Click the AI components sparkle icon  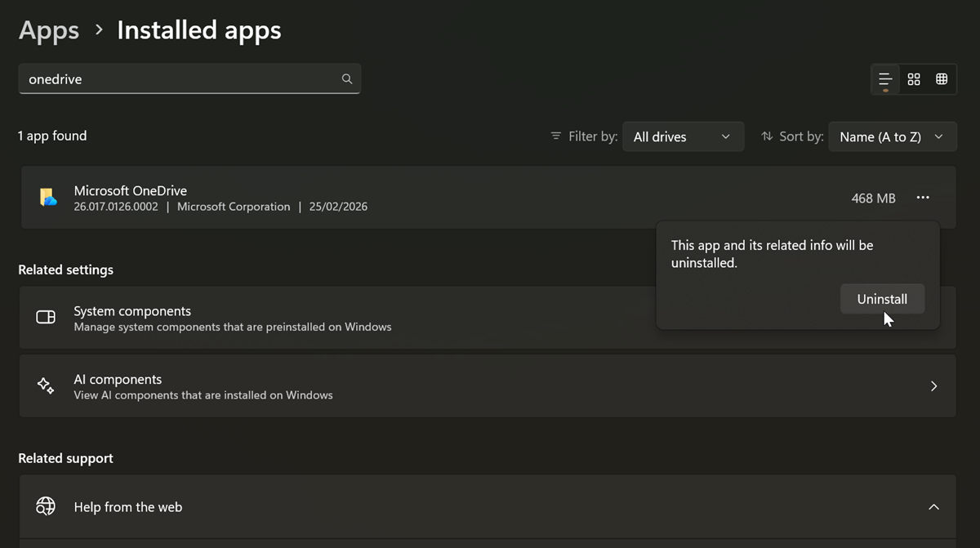(x=46, y=386)
